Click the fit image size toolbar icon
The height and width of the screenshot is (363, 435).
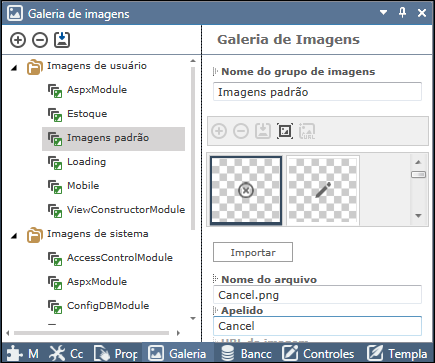point(285,131)
